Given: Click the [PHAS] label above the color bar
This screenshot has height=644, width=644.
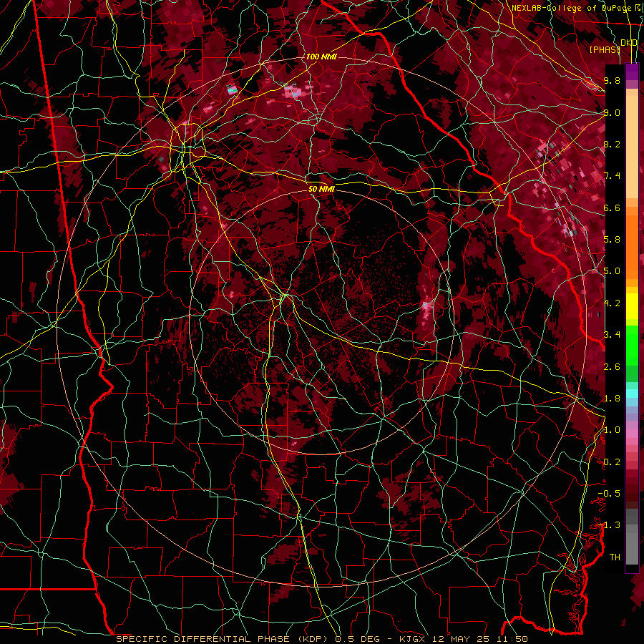Looking at the screenshot, I should [604, 49].
